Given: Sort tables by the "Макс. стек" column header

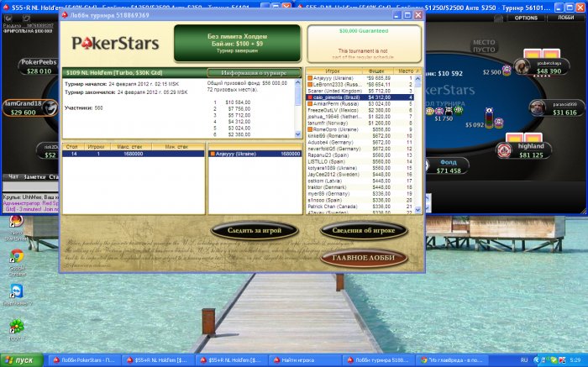Looking at the screenshot, I should (129, 147).
